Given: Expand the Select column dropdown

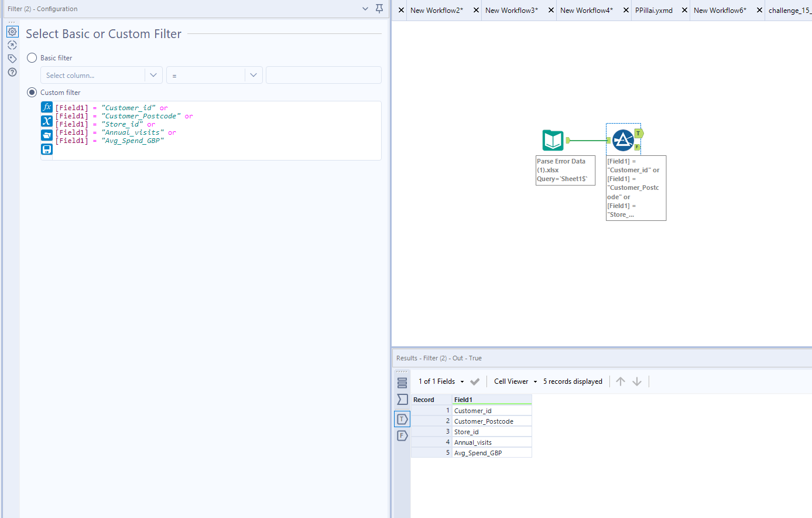Looking at the screenshot, I should coord(153,75).
